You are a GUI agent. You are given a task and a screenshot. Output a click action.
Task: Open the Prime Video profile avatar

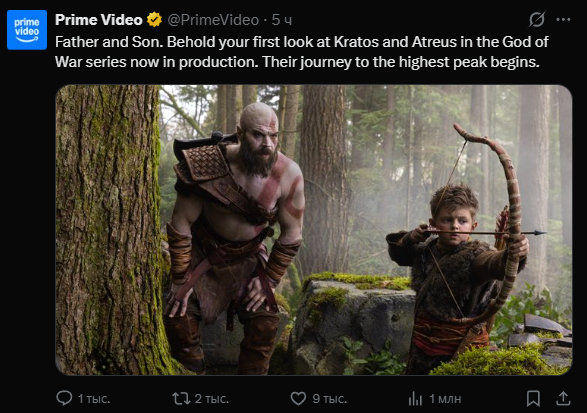[27, 30]
